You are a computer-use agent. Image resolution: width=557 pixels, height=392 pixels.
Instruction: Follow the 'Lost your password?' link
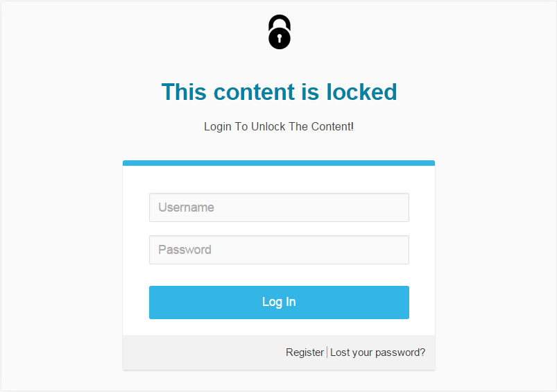377,352
